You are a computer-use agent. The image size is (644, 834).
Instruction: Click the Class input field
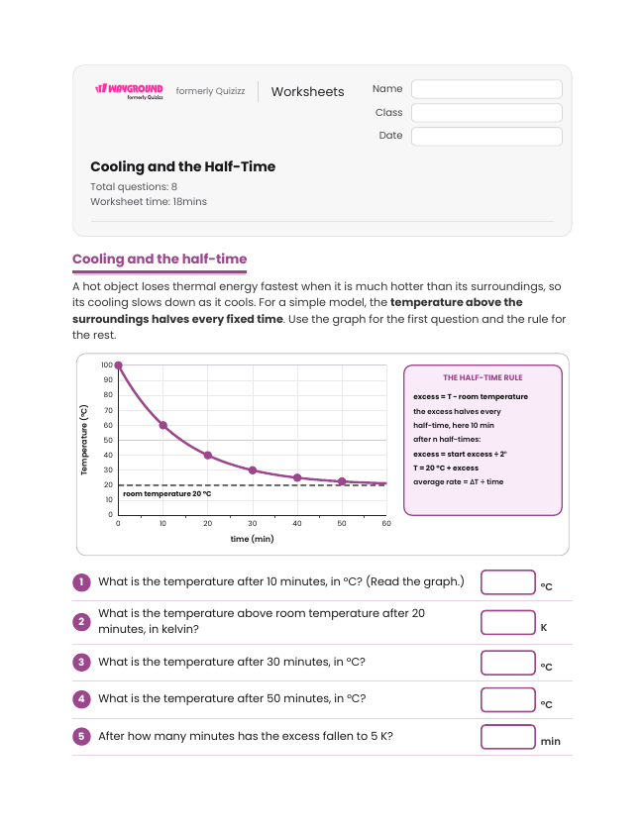486,113
